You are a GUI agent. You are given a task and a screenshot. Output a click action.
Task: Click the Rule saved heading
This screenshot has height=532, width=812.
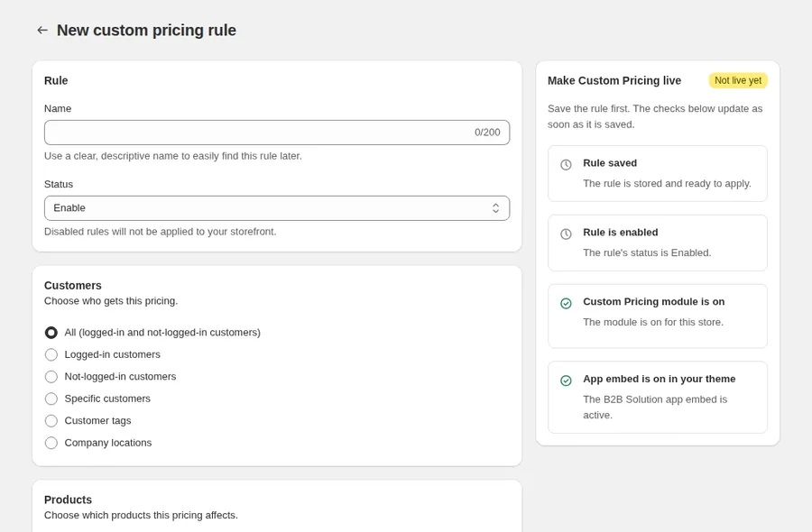click(x=610, y=163)
